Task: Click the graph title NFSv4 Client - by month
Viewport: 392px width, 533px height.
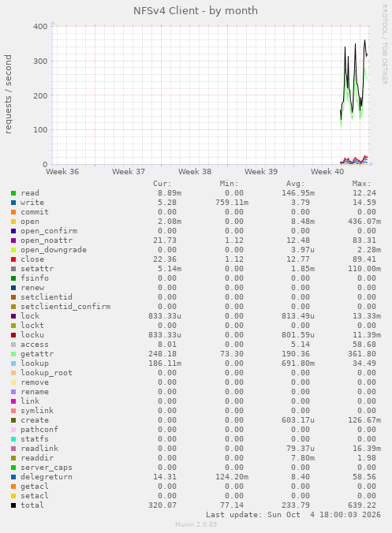Action: tap(196, 11)
